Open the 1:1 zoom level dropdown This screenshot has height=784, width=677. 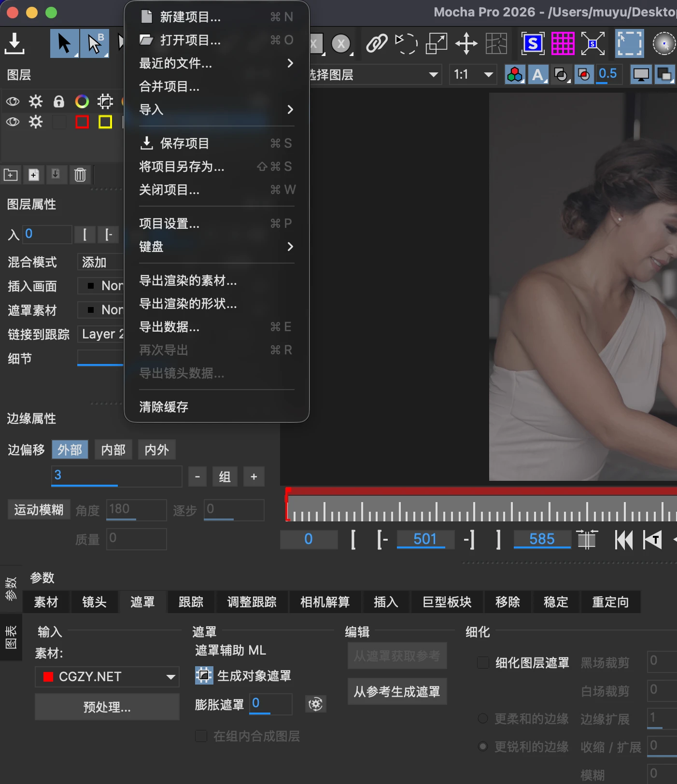click(x=473, y=75)
